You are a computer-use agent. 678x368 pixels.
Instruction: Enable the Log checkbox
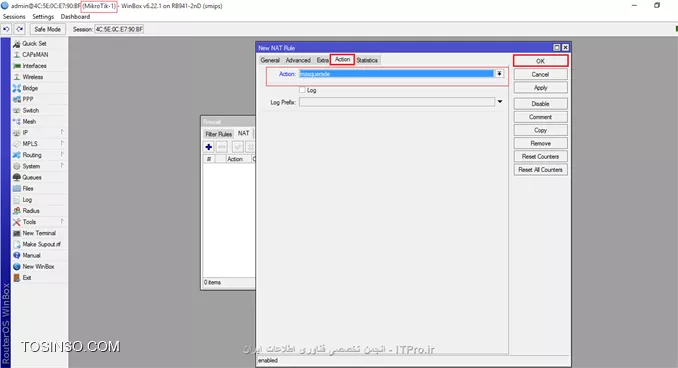coord(302,90)
